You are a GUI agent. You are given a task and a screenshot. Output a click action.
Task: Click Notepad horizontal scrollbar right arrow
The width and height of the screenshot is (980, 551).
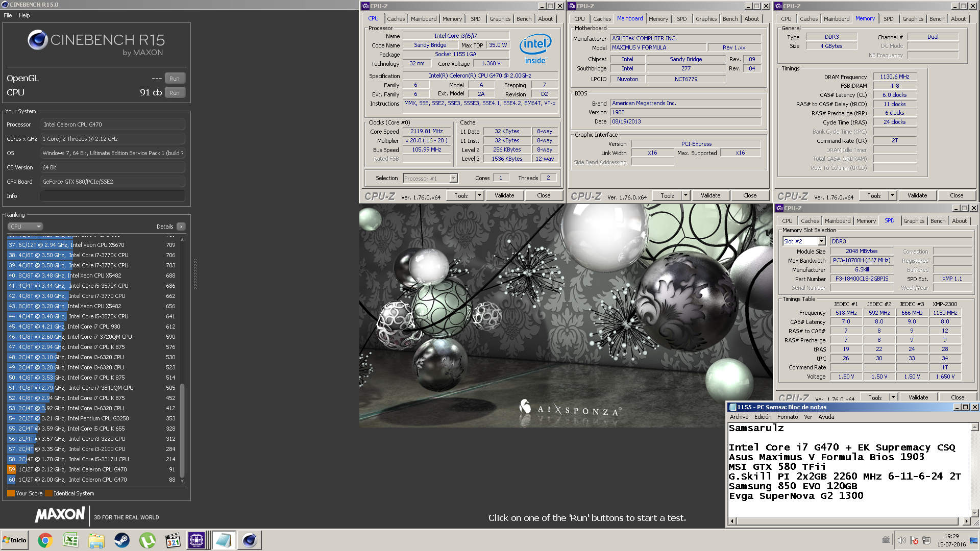point(966,521)
